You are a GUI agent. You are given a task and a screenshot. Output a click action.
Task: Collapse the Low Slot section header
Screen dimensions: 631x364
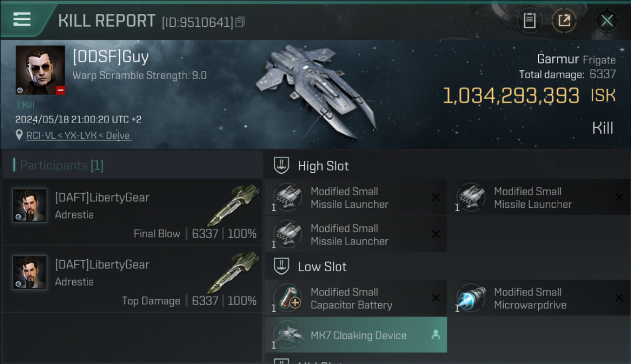tap(310, 266)
